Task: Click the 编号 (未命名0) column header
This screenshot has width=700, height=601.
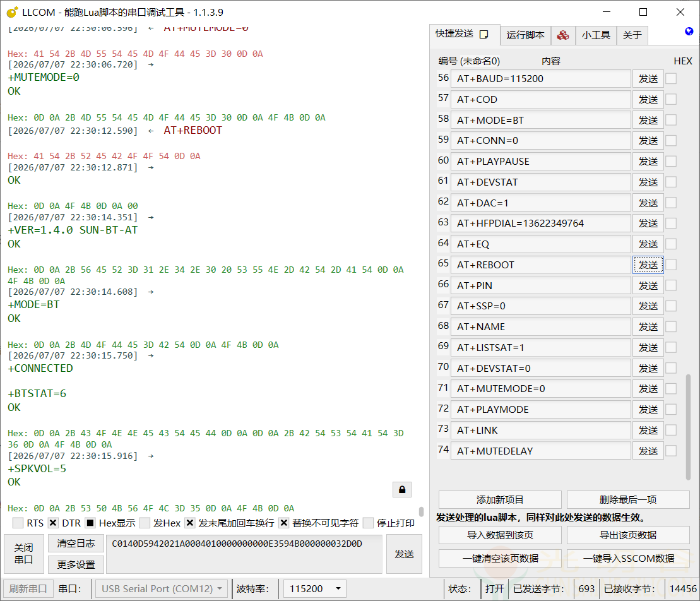Action: (x=469, y=61)
